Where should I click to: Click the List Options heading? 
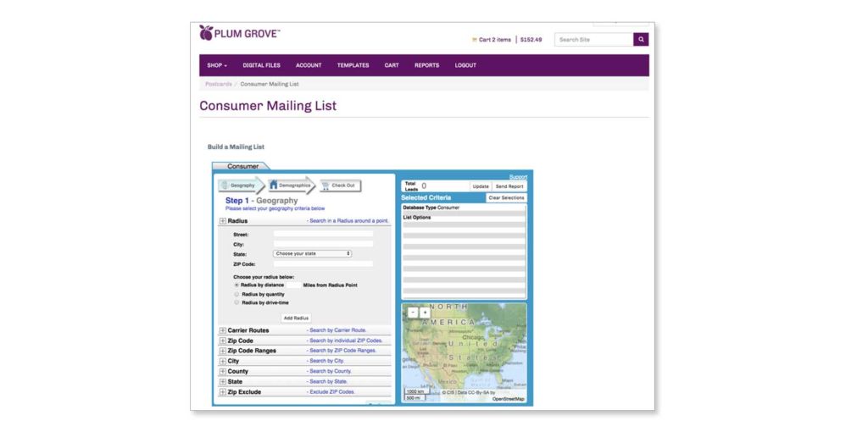417,218
